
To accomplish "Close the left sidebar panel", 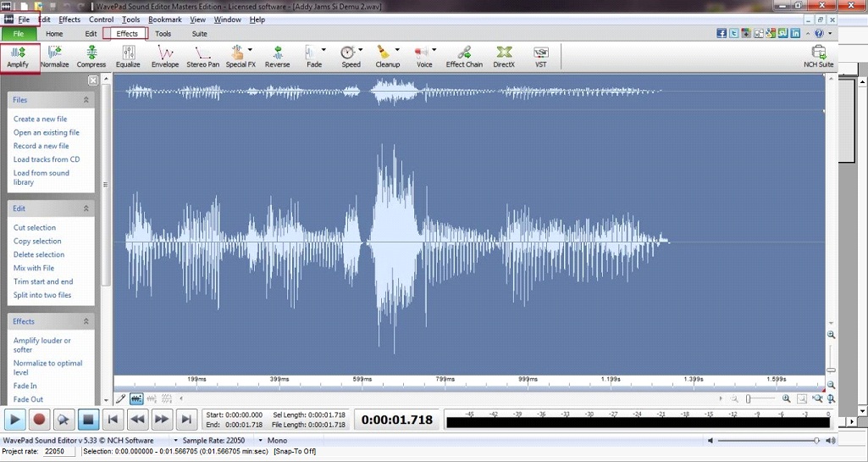I will (x=93, y=81).
